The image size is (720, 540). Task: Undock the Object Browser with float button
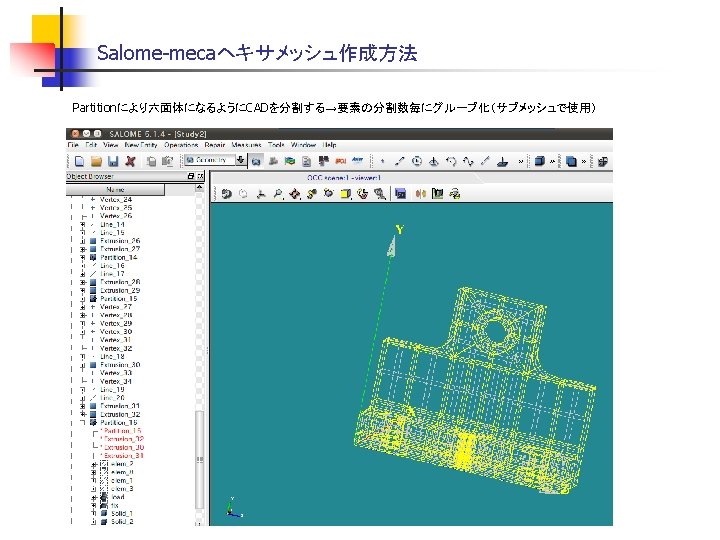point(191,176)
